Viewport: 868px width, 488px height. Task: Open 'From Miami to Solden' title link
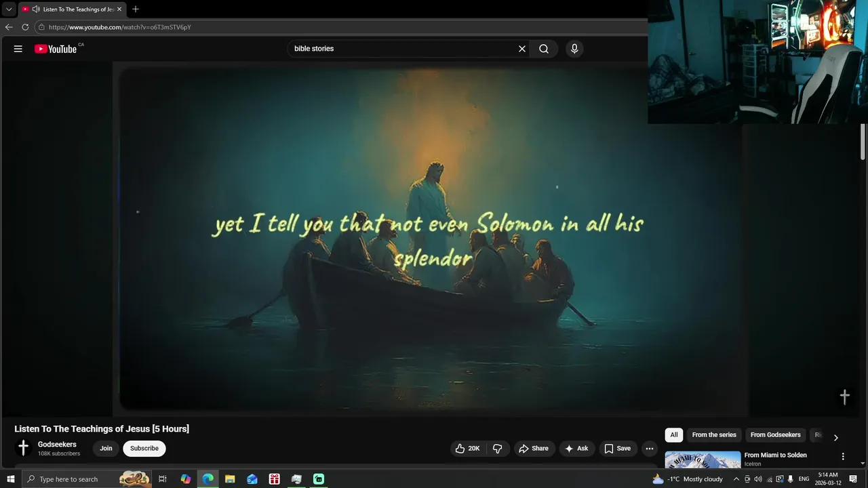coord(775,455)
